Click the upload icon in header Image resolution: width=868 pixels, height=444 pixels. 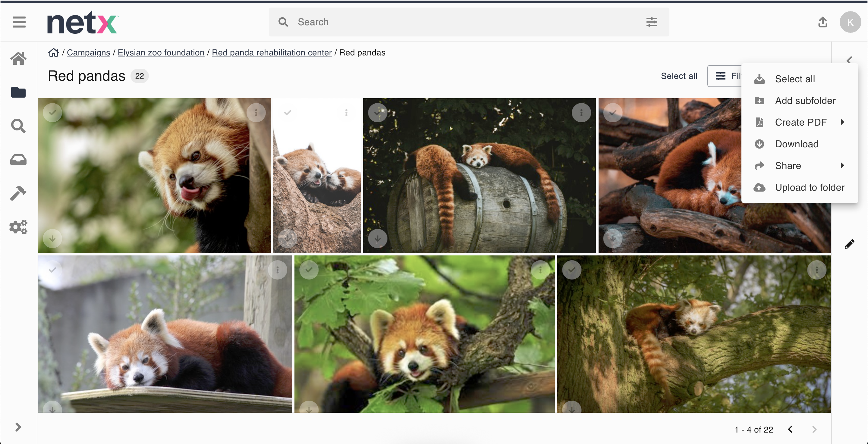pos(822,22)
